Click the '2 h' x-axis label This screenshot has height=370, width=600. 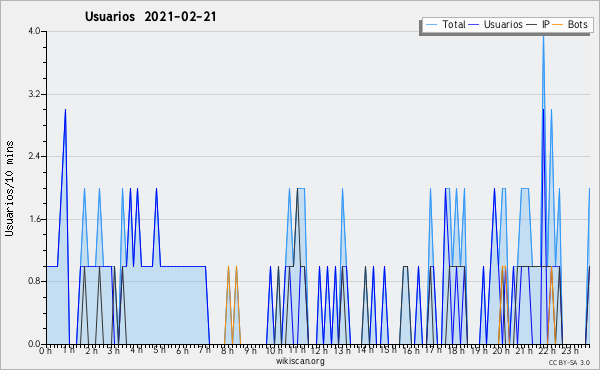[x=91, y=351]
